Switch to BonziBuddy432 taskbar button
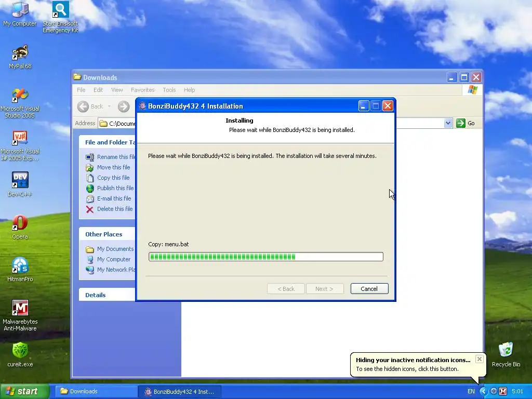This screenshot has width=532, height=399. coord(180,392)
